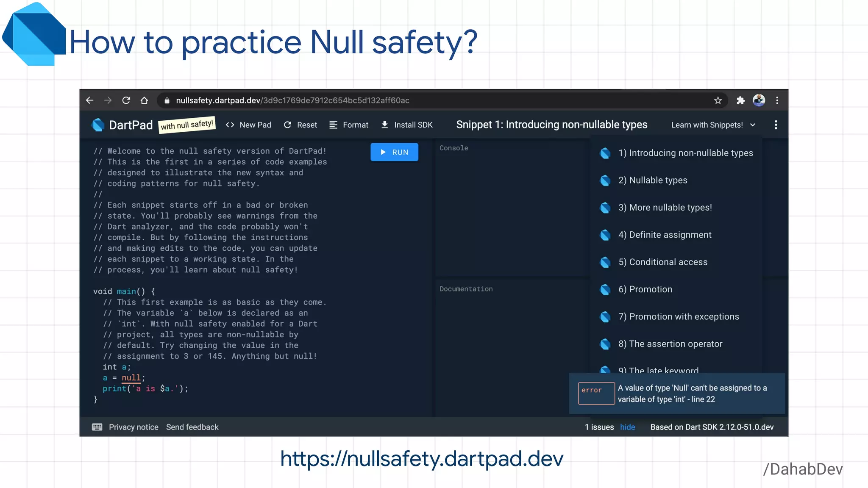Run the code with RUN button
The image size is (868, 488).
(394, 152)
